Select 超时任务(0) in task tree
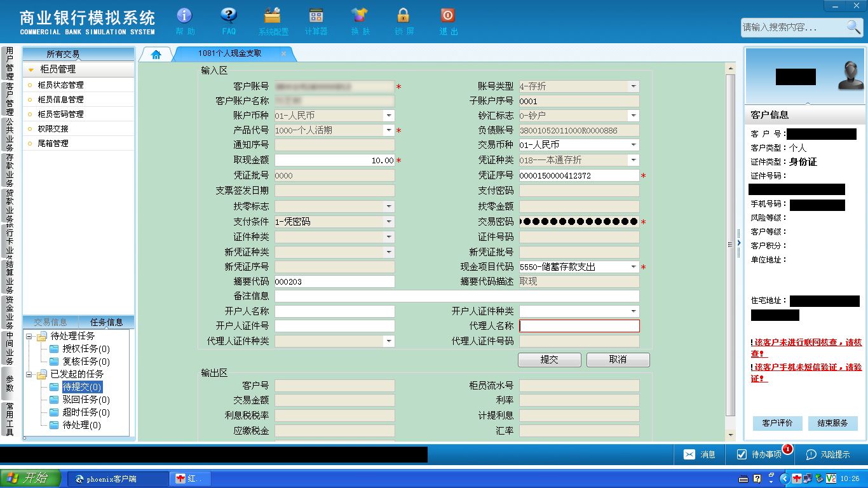 tap(86, 412)
